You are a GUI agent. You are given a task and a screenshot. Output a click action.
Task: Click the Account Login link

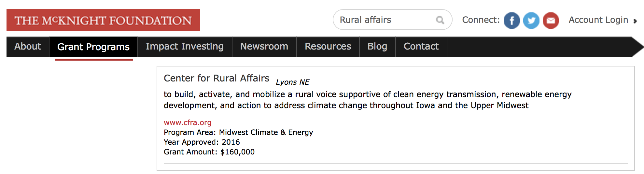pyautogui.click(x=598, y=20)
